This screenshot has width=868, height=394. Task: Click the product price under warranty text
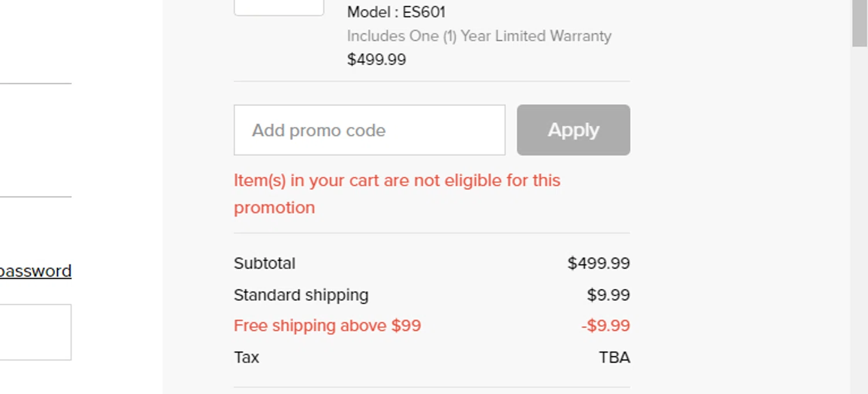[x=377, y=60]
